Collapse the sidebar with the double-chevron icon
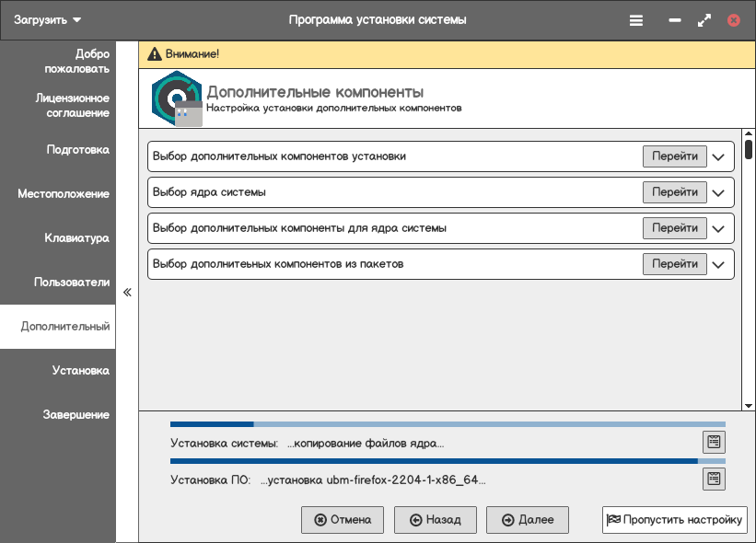The image size is (756, 543). [127, 293]
